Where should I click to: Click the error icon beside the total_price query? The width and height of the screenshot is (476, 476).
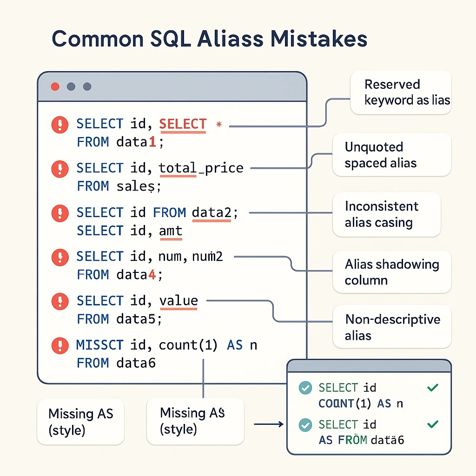click(x=60, y=168)
